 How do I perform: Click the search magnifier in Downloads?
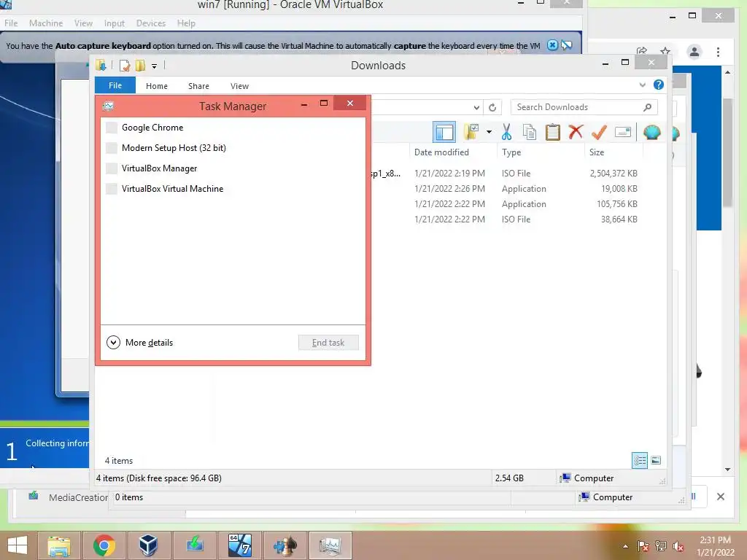pos(647,108)
